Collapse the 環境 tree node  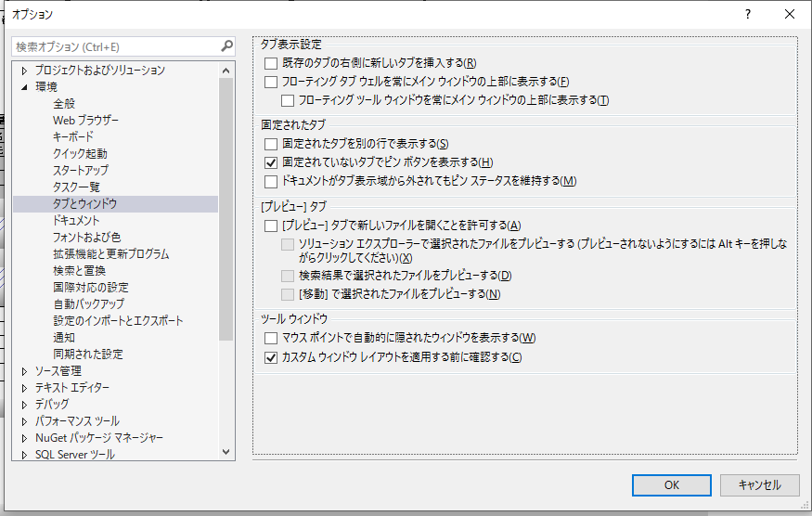click(x=25, y=87)
